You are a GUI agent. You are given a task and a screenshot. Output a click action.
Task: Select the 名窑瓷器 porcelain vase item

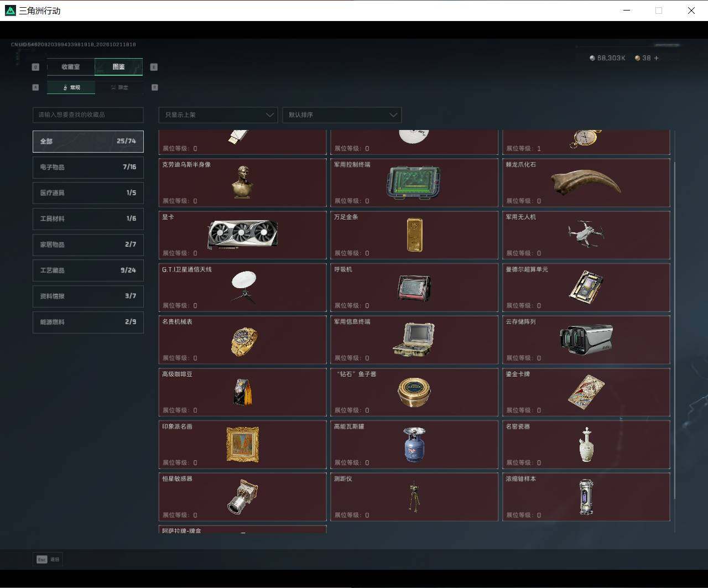[x=586, y=445]
